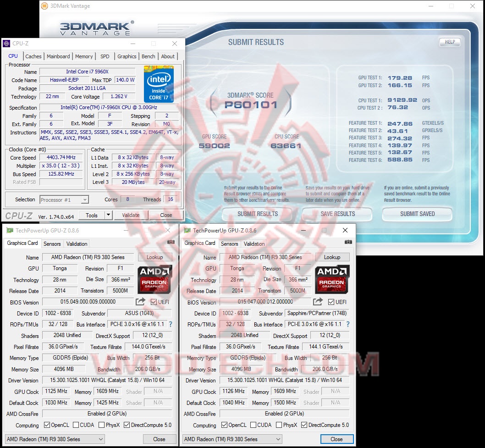
Task: Click the 3DMark Vantage title bar icon
Action: 45,6
